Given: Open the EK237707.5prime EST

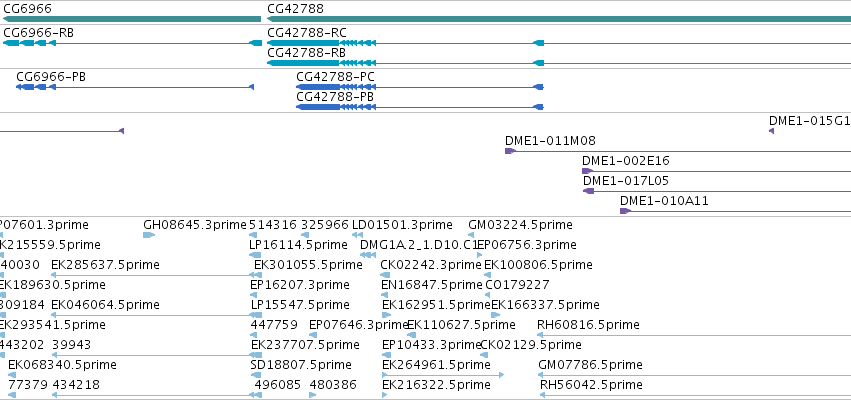Looking at the screenshot, I should click(255, 355).
